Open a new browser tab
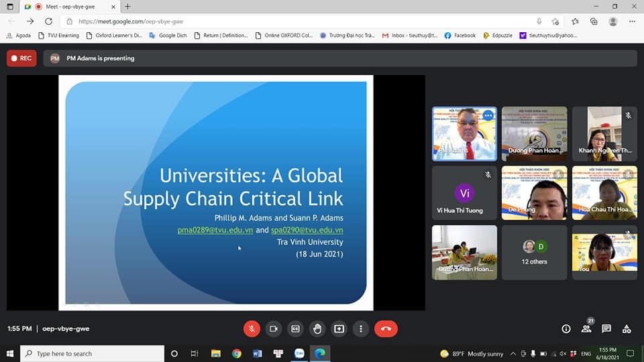Image resolution: width=644 pixels, height=362 pixels. [x=127, y=7]
